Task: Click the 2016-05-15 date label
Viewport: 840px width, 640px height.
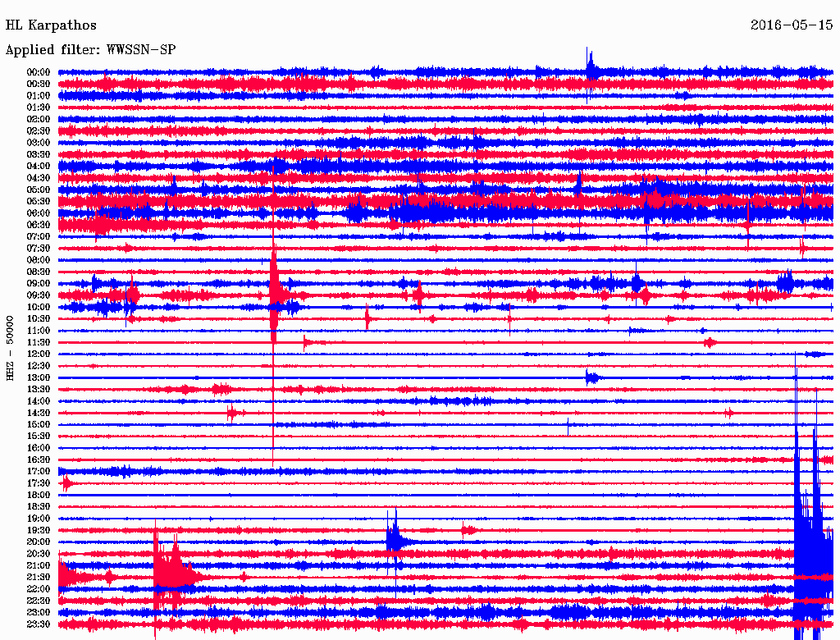Action: (791, 25)
